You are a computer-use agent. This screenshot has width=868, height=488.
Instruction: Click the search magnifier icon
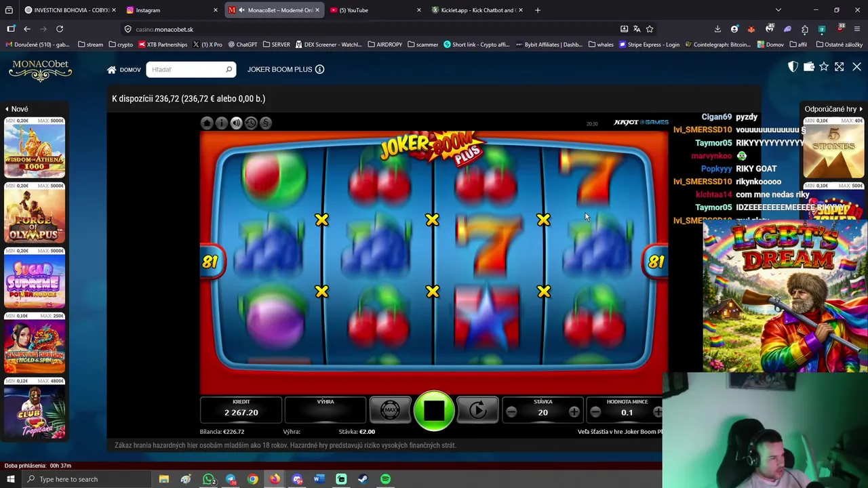point(229,69)
